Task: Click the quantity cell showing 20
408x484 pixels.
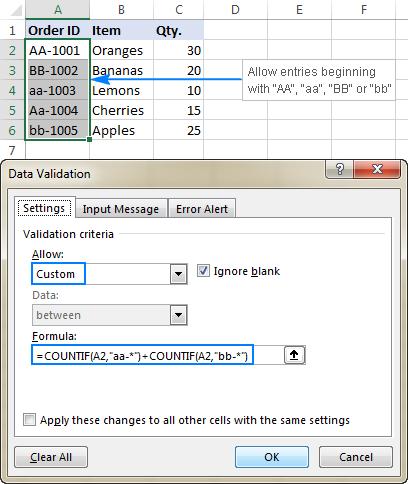Action: [x=179, y=70]
